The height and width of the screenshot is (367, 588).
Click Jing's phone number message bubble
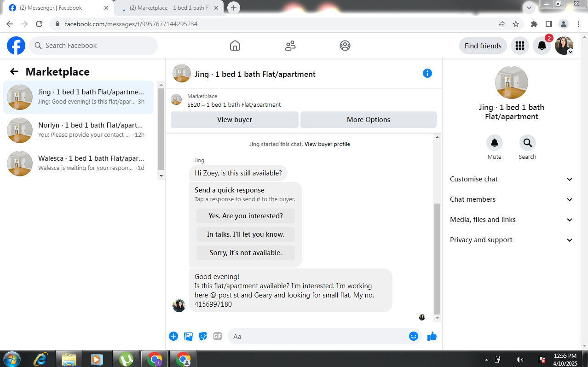pos(291,291)
